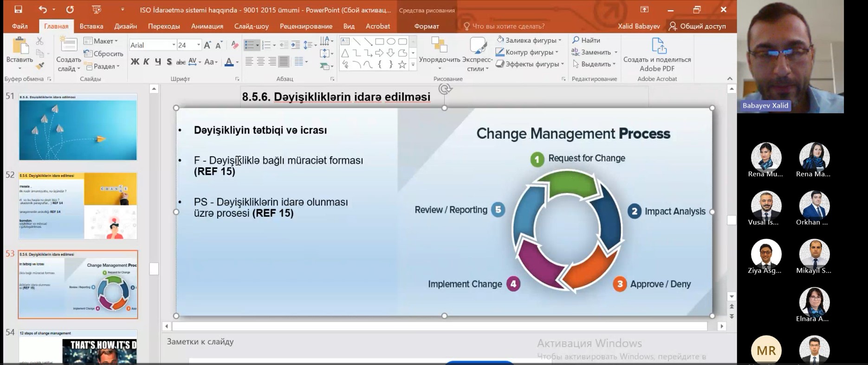Open the Раздел section dropdown
The image size is (868, 365).
pyautogui.click(x=102, y=66)
